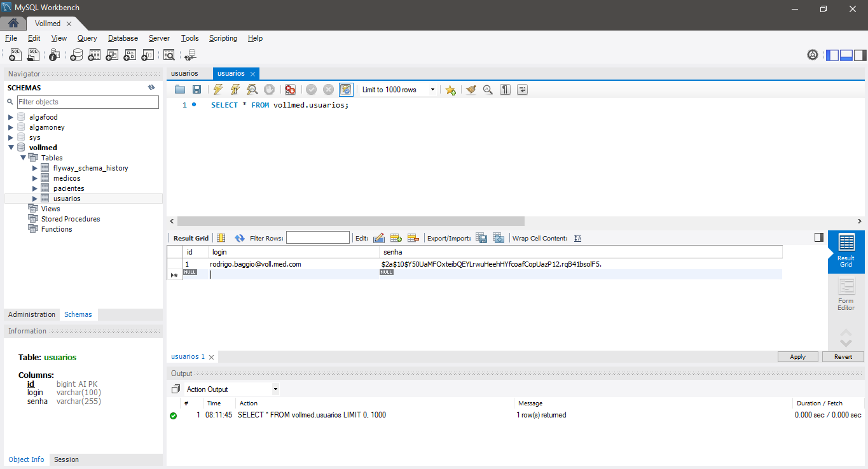Toggle the bottom output panel

tap(846, 55)
